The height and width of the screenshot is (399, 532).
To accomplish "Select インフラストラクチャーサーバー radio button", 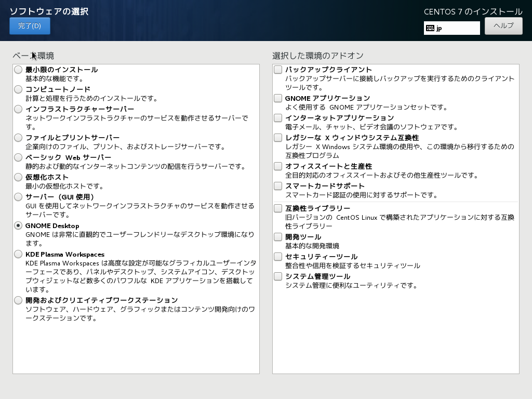I will [x=18, y=109].
